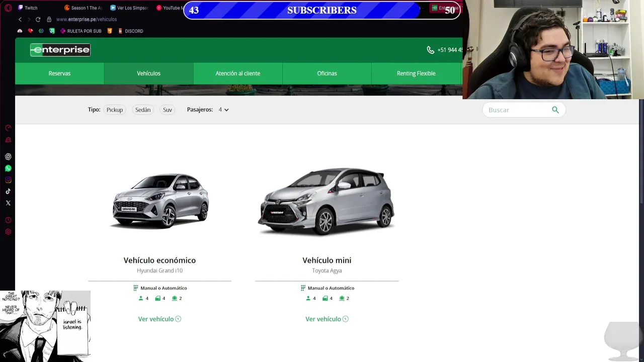Open the Vehículos menu
644x362 pixels.
coord(148,73)
